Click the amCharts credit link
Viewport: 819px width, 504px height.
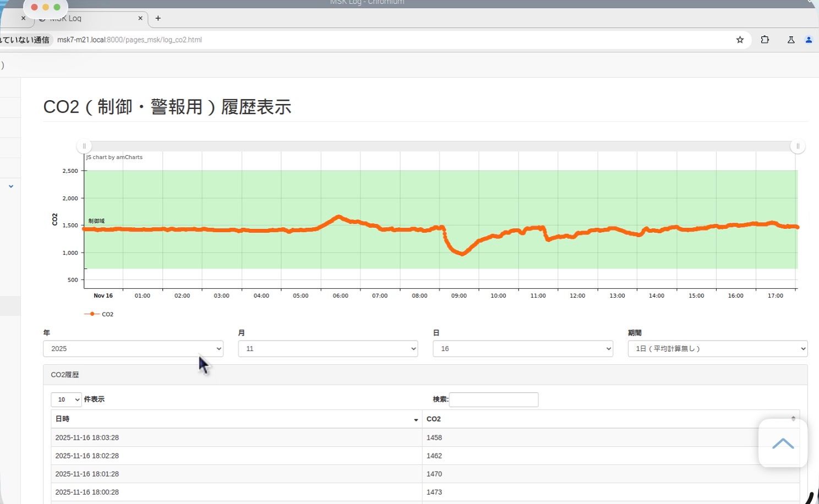coord(114,157)
